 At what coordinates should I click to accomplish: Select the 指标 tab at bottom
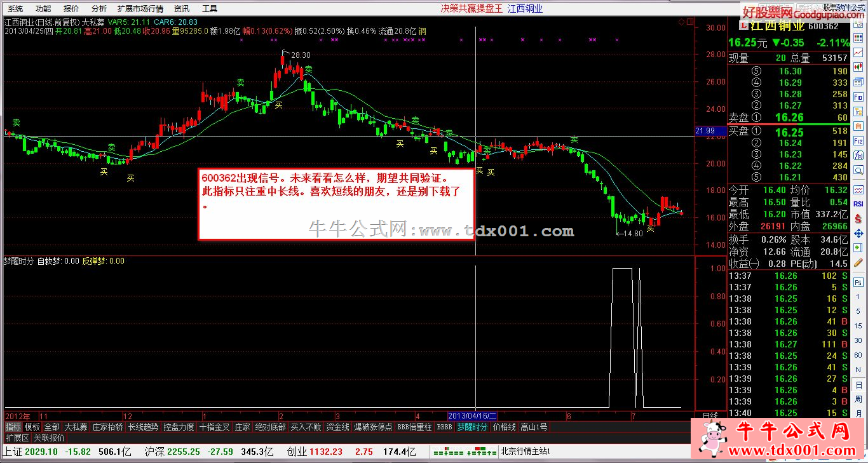pyautogui.click(x=13, y=427)
